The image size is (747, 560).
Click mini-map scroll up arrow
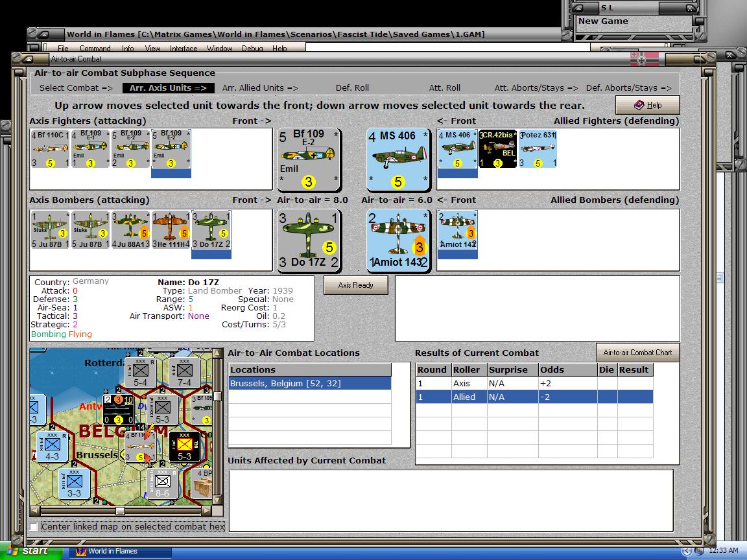tap(218, 353)
